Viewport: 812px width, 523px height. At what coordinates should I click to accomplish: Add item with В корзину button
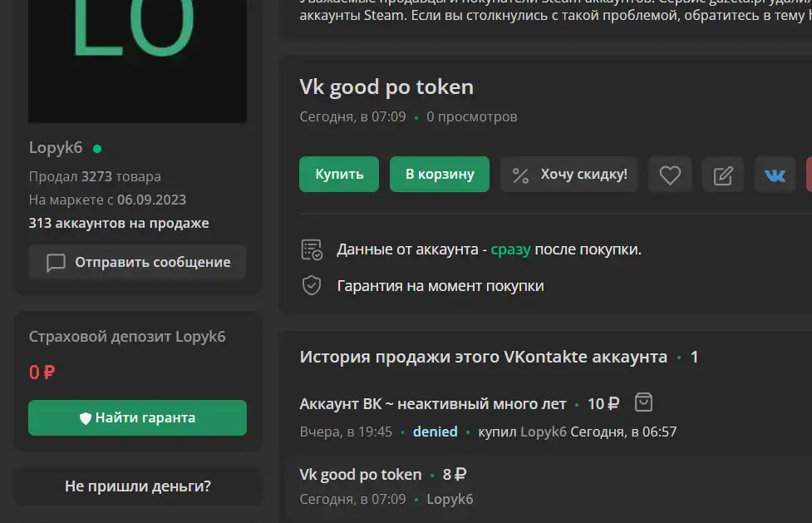point(440,174)
